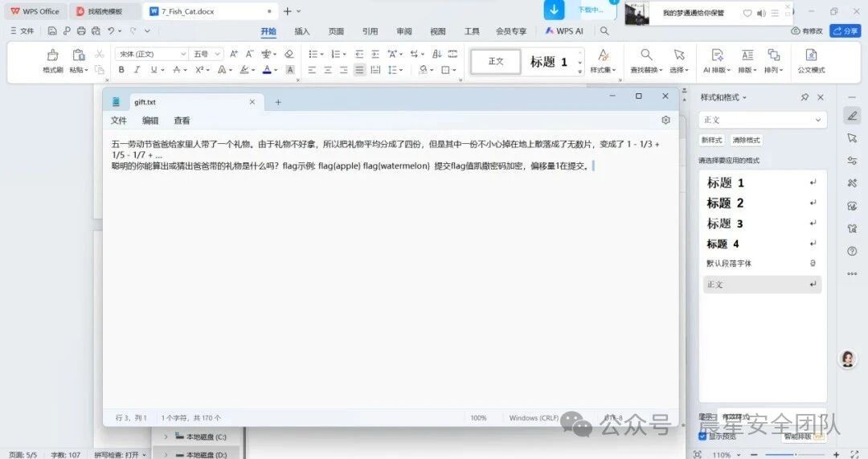Open the Notepad settings gear icon
The image size is (868, 459).
[x=665, y=120]
